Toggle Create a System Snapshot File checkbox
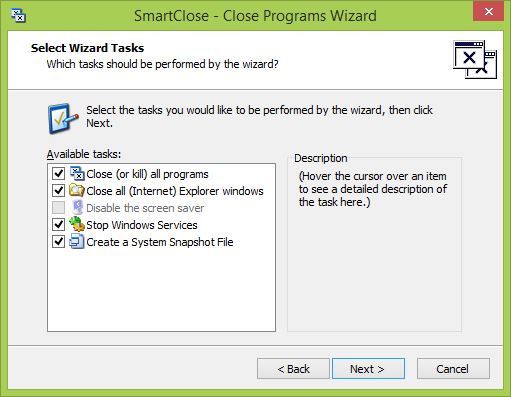This screenshot has height=397, width=511. (58, 242)
